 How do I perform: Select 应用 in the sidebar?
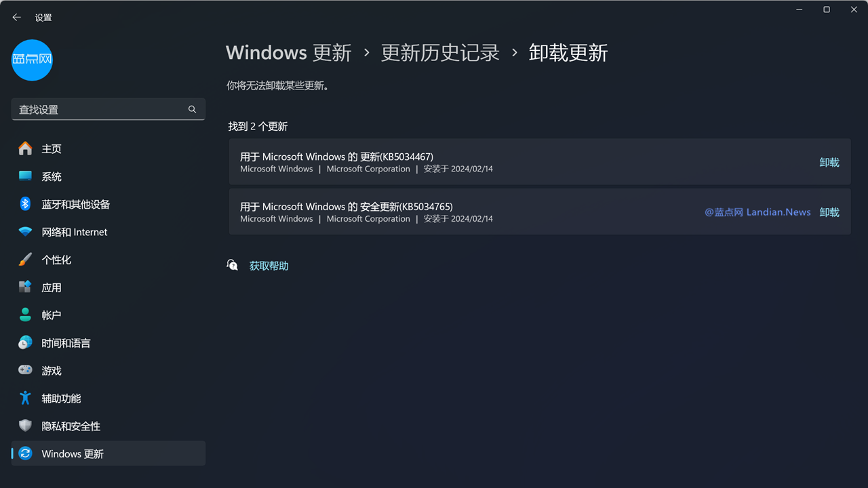point(108,287)
